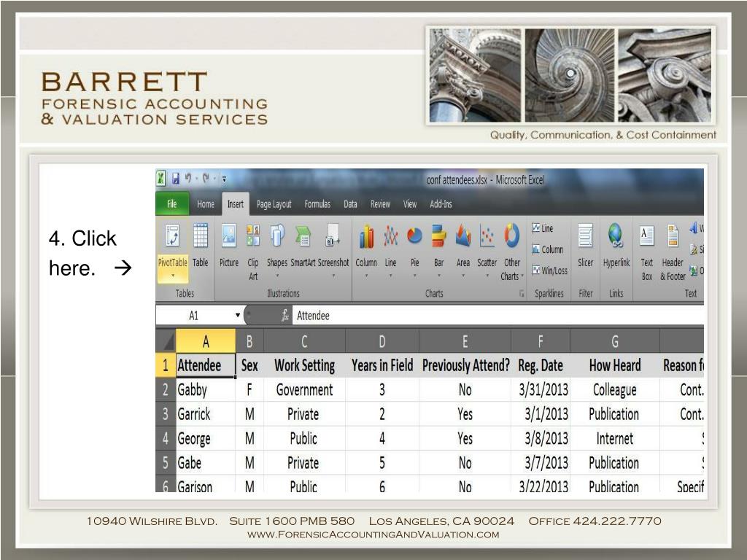Viewport: 747px width, 560px height.
Task: Open the Data tab
Action: click(350, 204)
